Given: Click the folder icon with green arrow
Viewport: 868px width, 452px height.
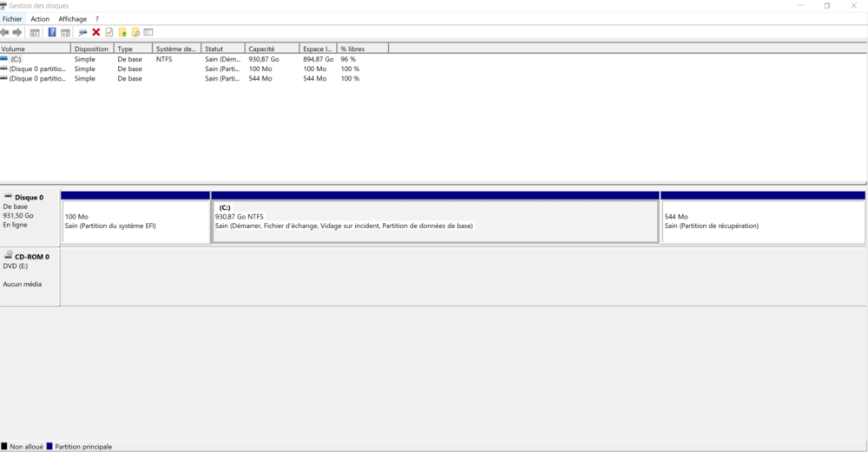Looking at the screenshot, I should [x=122, y=32].
